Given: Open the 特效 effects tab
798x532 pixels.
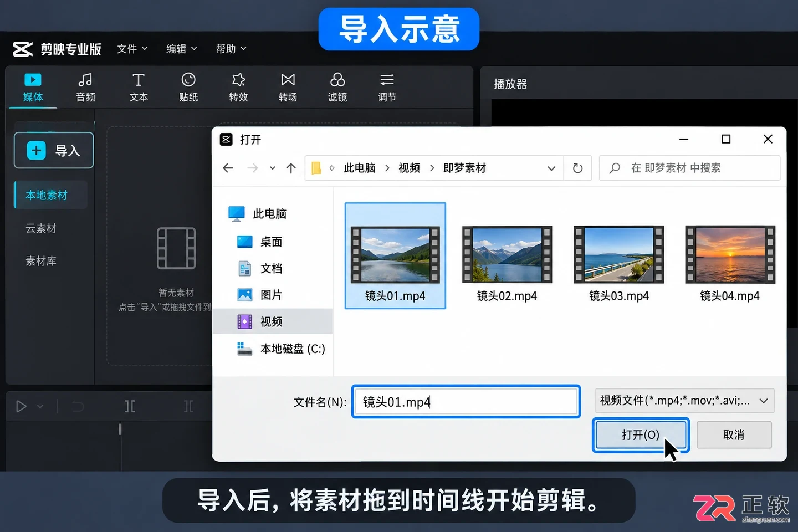Looking at the screenshot, I should (x=238, y=88).
